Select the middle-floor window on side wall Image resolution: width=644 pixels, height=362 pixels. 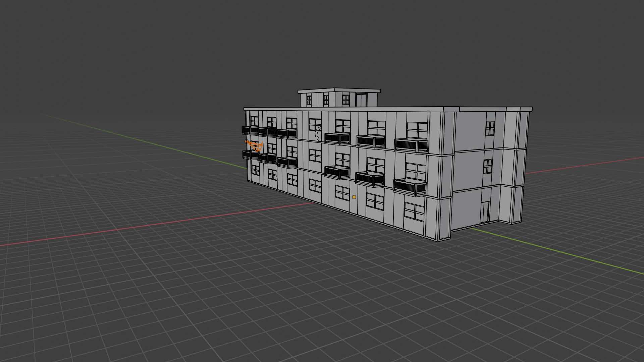(x=488, y=166)
